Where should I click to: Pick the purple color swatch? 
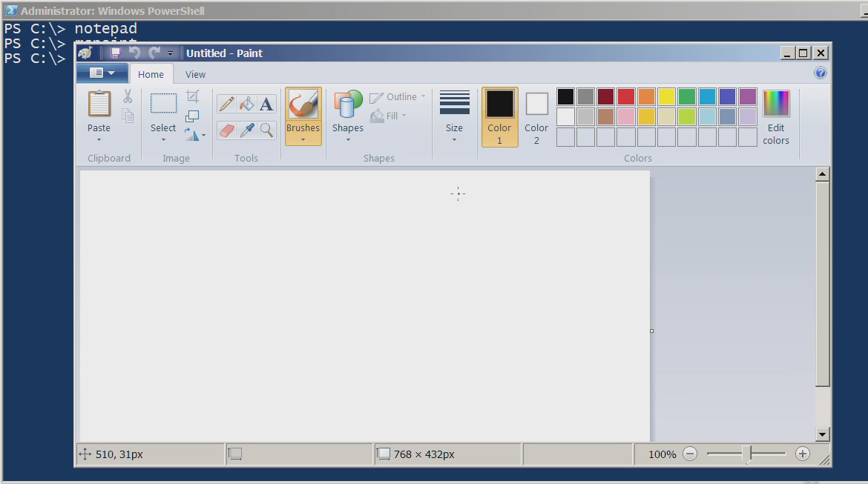(748, 97)
